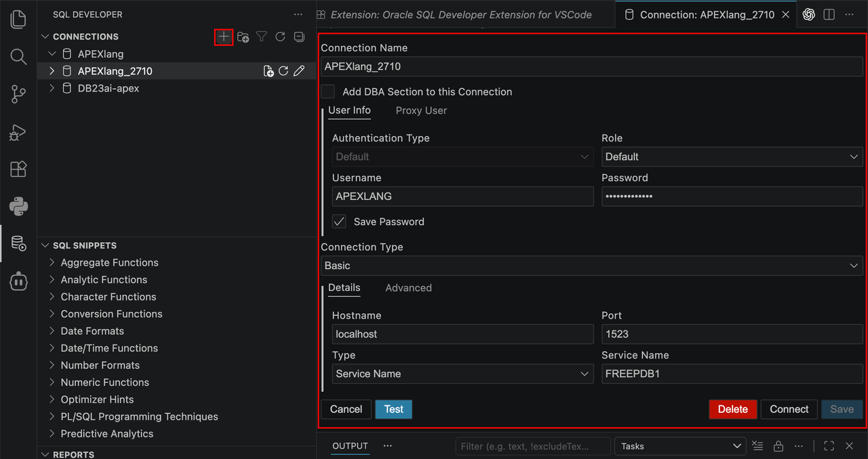Refresh the Connections list
This screenshot has height=459, width=868.
click(x=280, y=37)
